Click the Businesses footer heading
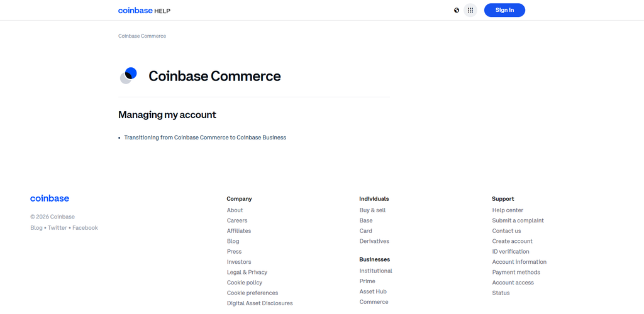This screenshot has width=644, height=314. coord(375,259)
